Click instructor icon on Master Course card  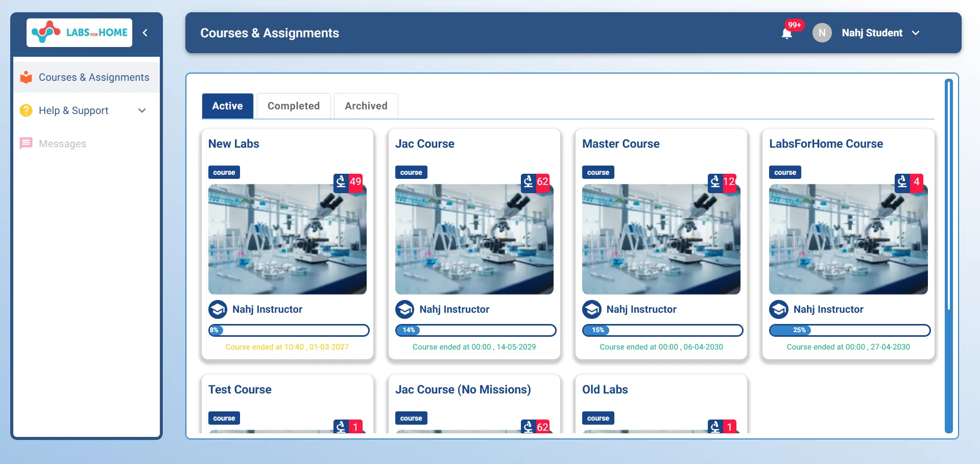(592, 309)
